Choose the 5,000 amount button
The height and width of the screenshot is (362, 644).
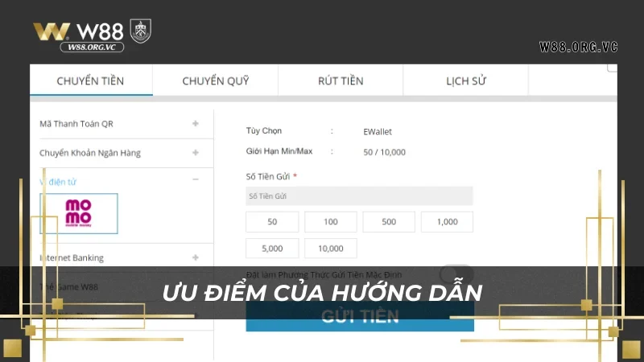[x=272, y=249]
